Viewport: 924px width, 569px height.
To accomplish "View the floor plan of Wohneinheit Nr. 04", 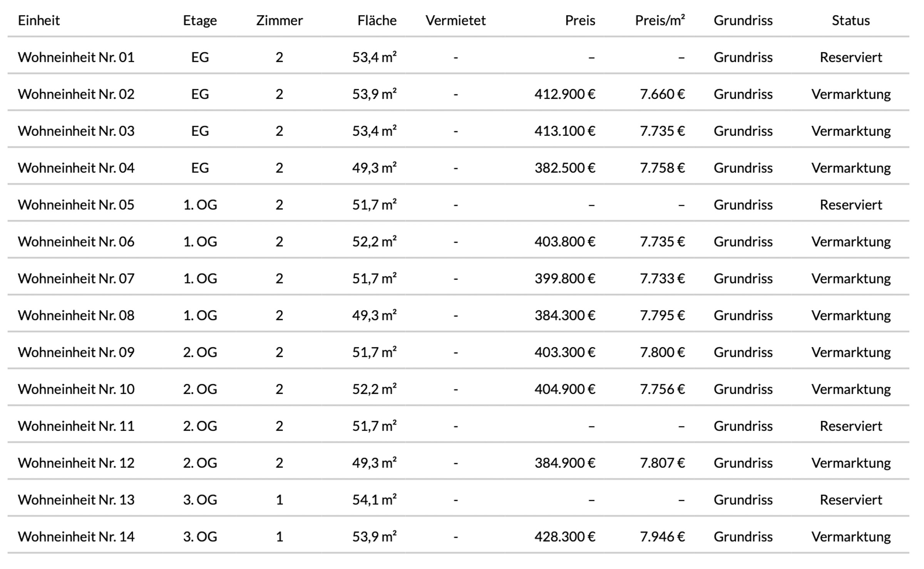I will tap(743, 168).
